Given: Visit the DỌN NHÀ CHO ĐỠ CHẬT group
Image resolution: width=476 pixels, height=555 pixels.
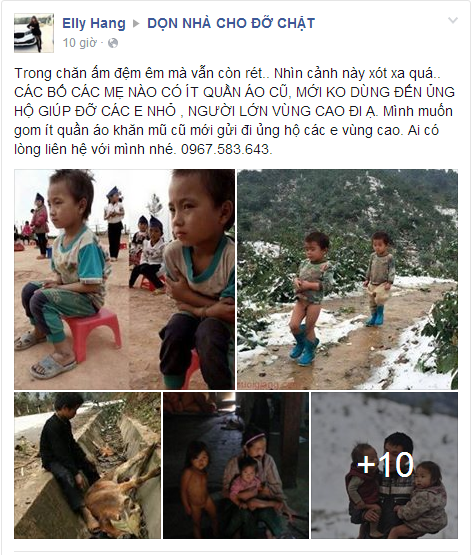Looking at the screenshot, I should point(231,23).
